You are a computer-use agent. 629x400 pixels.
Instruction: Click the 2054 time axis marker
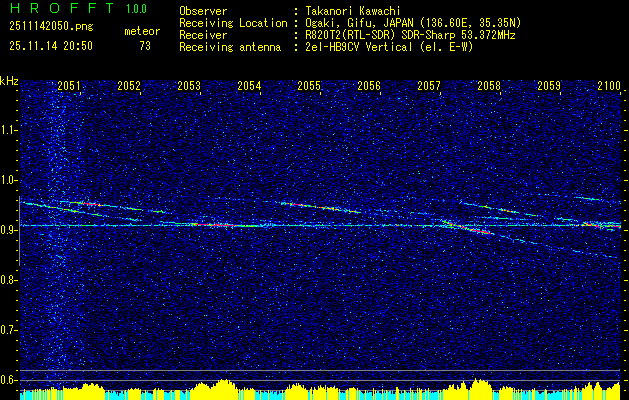point(249,86)
